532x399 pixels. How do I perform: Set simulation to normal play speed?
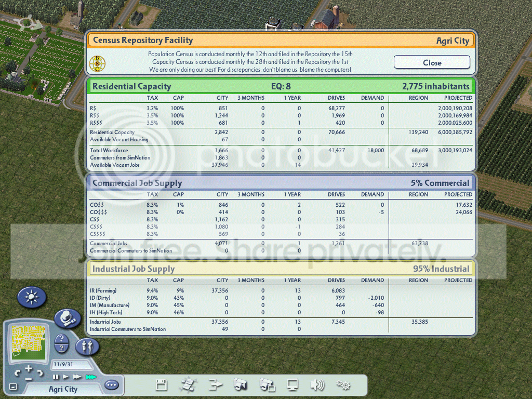(x=65, y=377)
